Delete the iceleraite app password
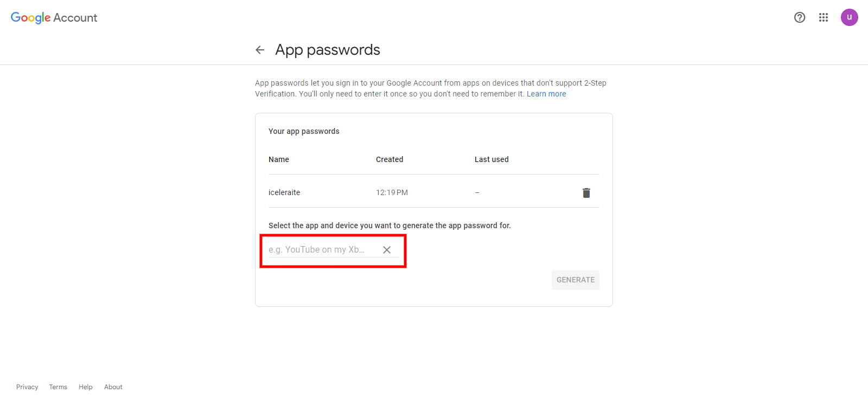Screen dimensions: 868x400 586,193
